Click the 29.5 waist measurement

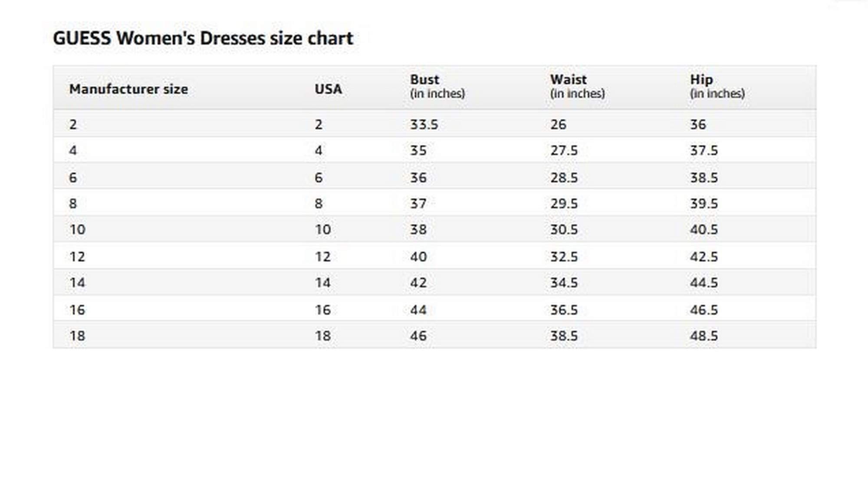[564, 204]
